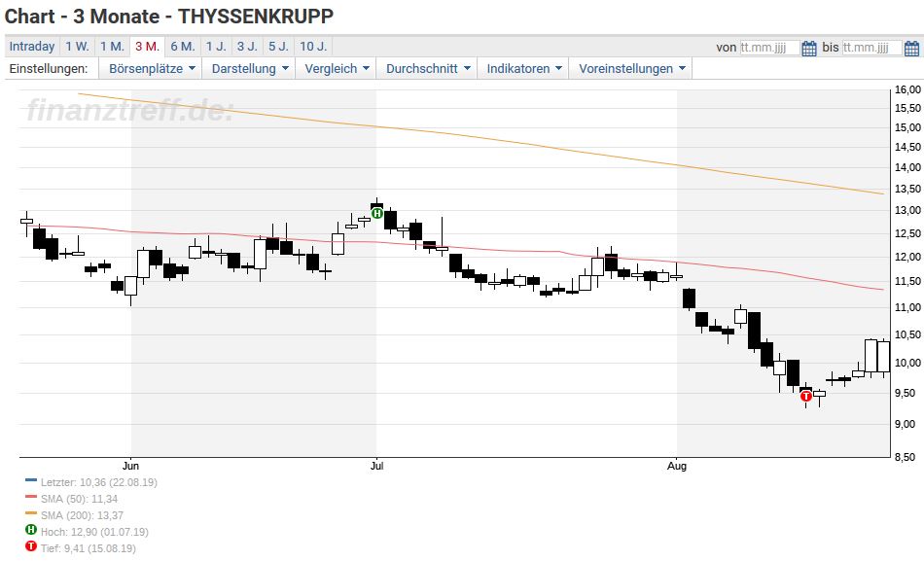
Task: Click the 'Letzter: 10,36 (22.08.19)' legend entry
Action: point(99,482)
